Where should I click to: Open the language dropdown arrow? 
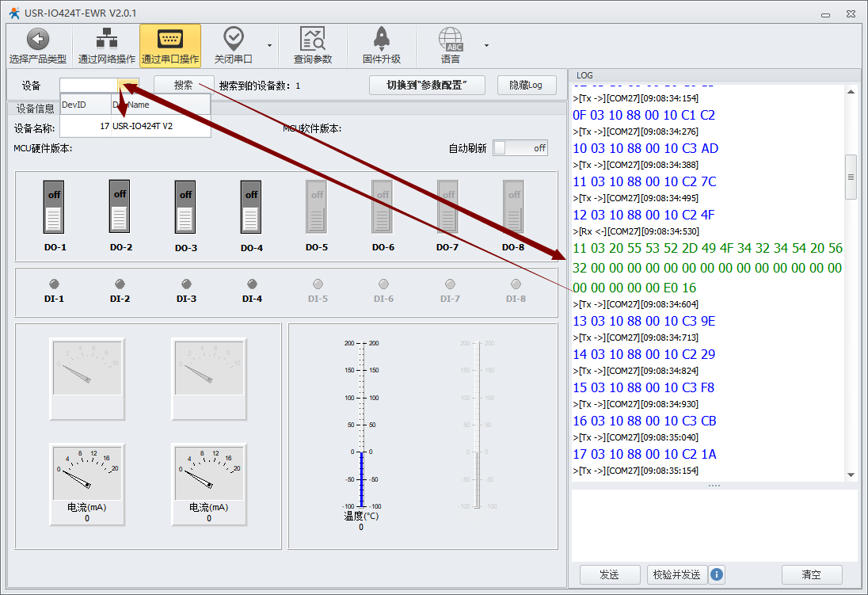pyautogui.click(x=486, y=45)
